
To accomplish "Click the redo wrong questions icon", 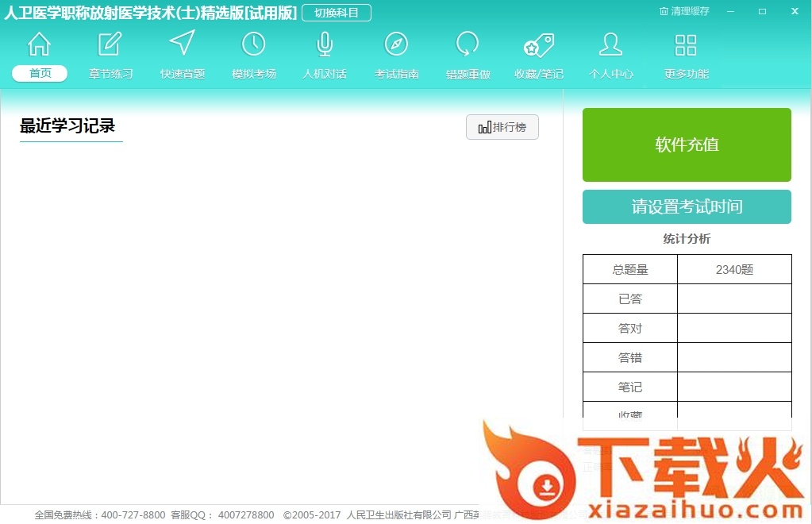I will 468,44.
